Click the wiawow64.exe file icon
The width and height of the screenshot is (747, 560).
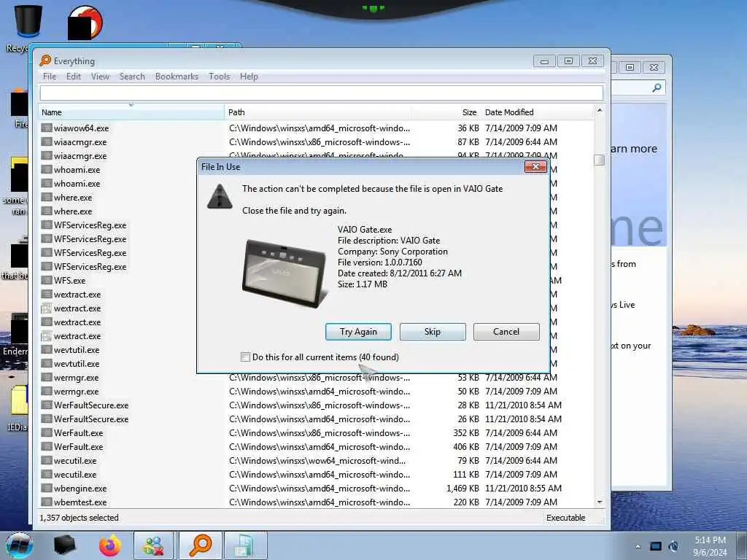(46, 128)
